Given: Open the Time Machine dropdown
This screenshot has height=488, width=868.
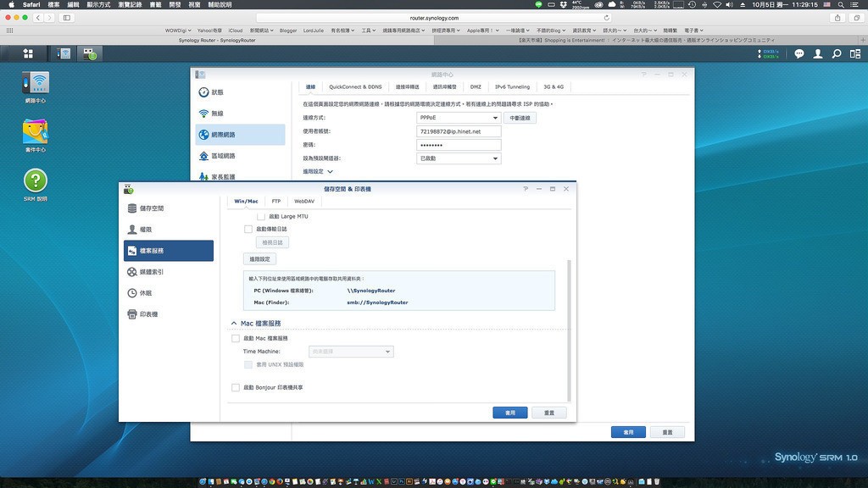Looking at the screenshot, I should point(351,352).
